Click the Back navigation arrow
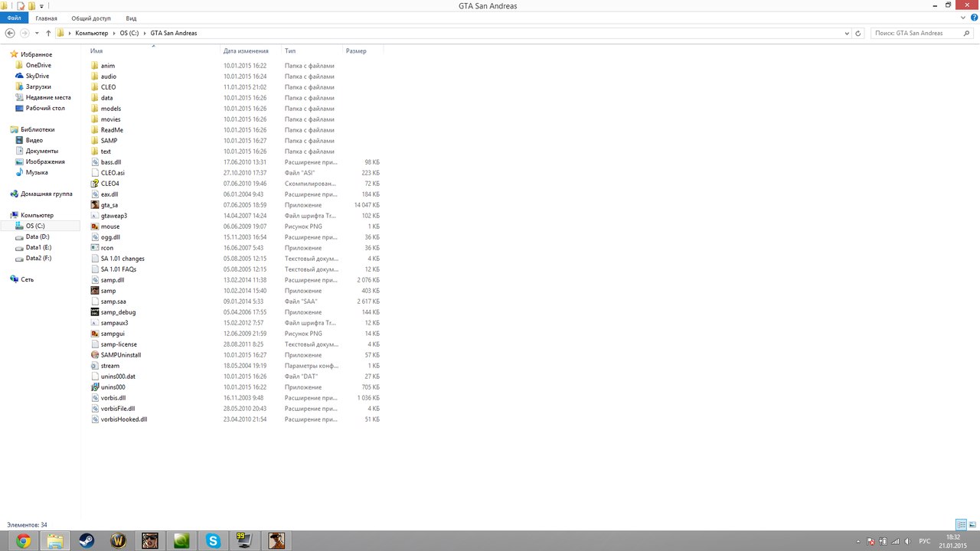The height and width of the screenshot is (551, 980). 11,33
